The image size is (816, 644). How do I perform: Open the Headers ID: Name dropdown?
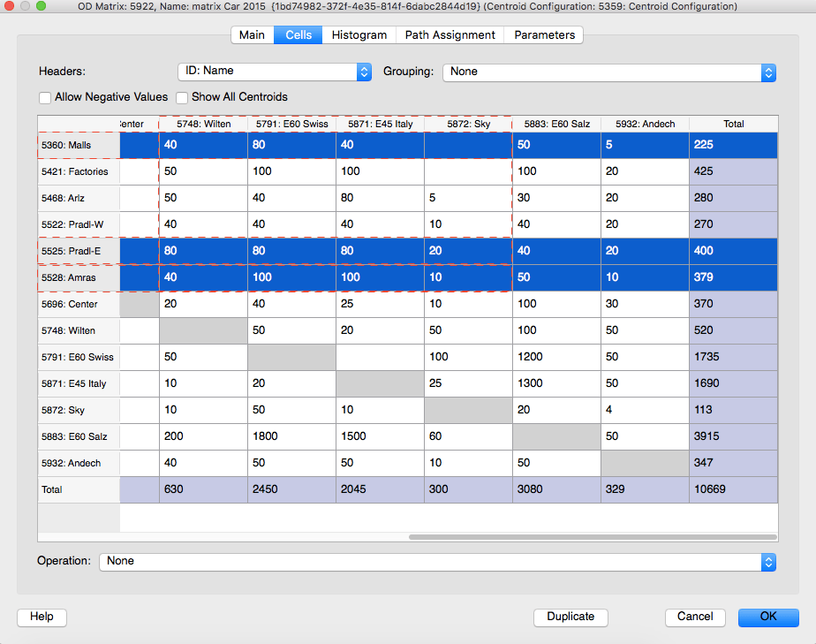coord(275,72)
